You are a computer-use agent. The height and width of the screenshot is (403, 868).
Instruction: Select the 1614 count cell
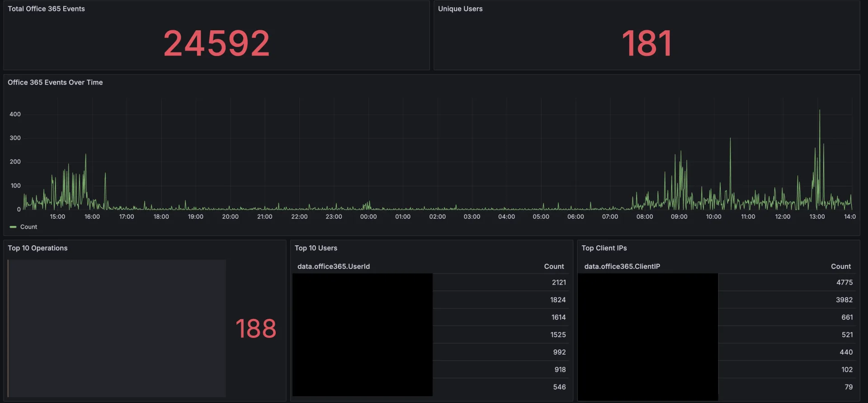558,317
